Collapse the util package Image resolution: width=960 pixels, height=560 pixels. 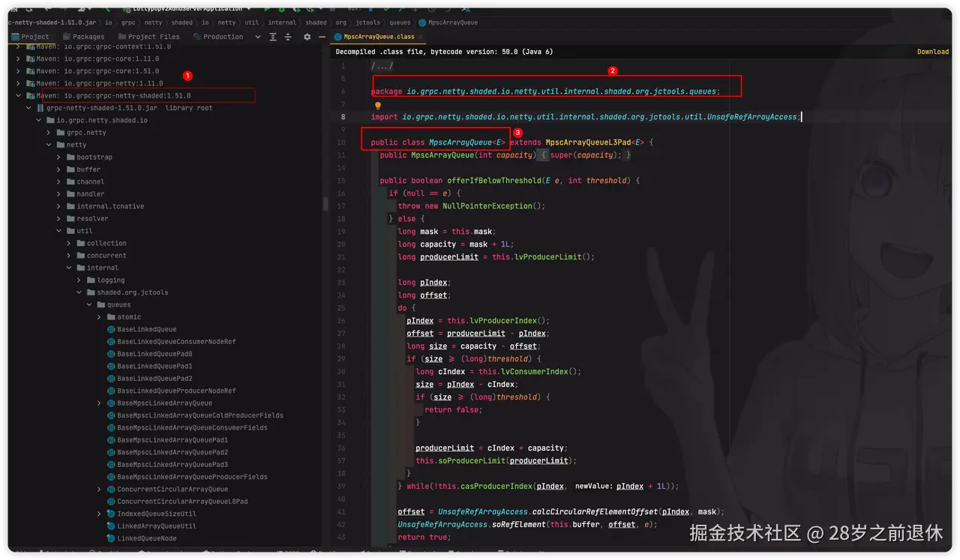coord(59,231)
